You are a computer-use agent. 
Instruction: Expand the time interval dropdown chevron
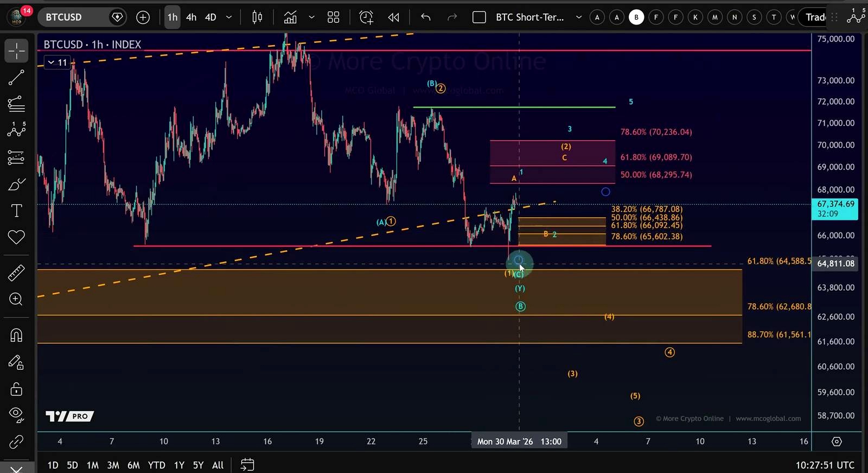[x=229, y=17]
